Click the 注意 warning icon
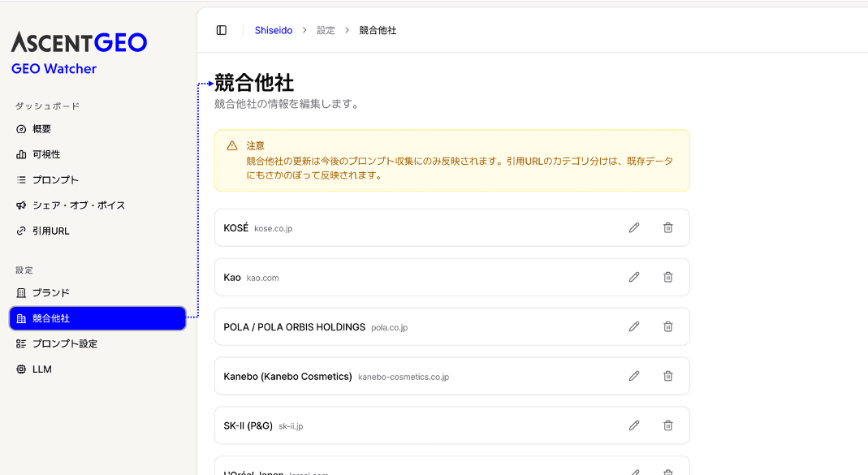Viewport: 868px width, 475px height. click(232, 145)
